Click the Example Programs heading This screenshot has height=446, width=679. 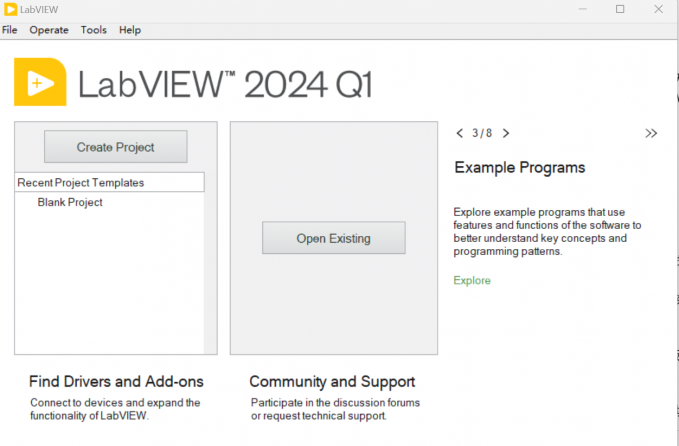click(520, 168)
